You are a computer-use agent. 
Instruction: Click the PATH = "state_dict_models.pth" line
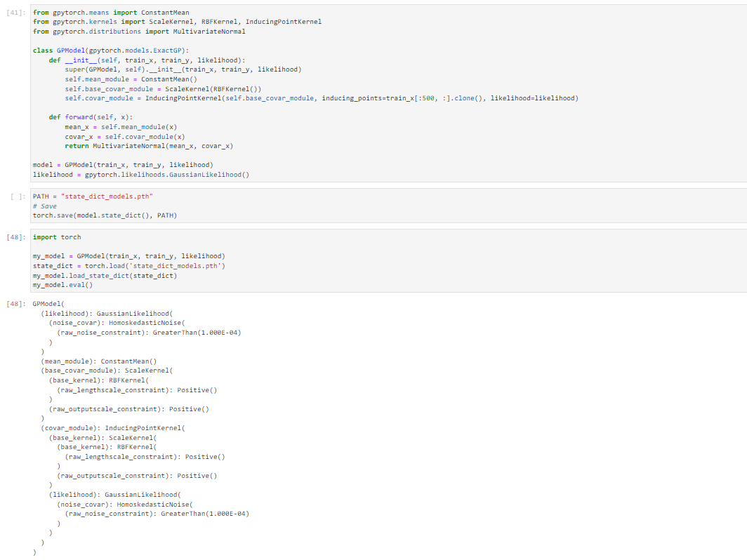pyautogui.click(x=93, y=196)
